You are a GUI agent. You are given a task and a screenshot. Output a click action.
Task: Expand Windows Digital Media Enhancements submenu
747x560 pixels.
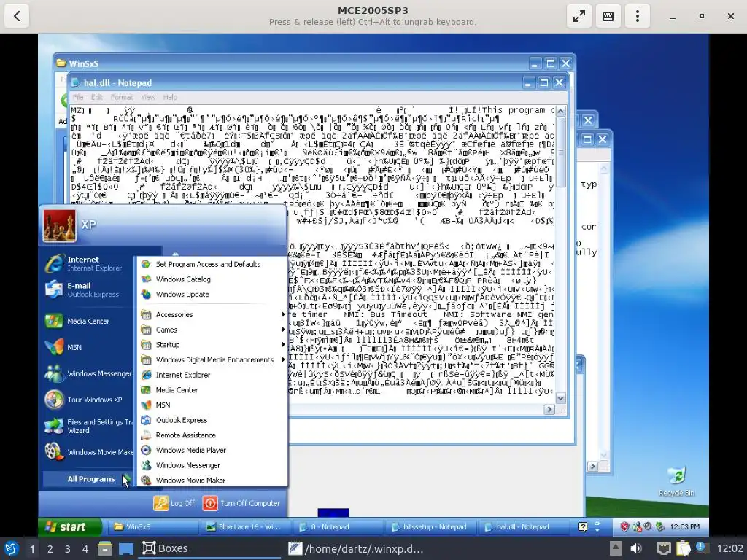[x=212, y=359]
